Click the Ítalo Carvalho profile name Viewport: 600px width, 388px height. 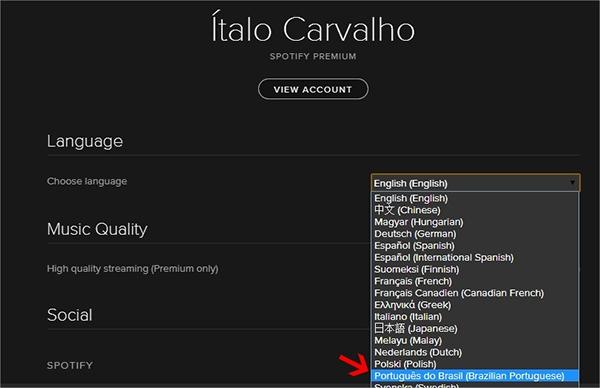[x=313, y=27]
